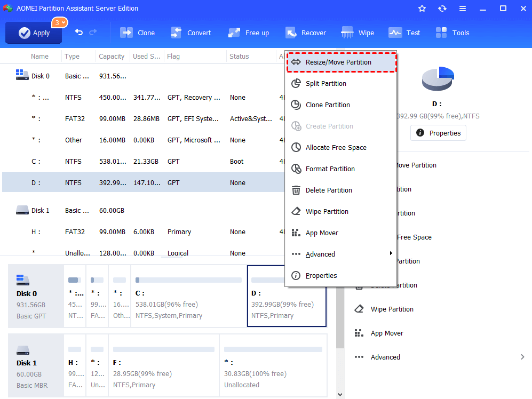Viewport: 532px width, 399px height.
Task: Open the pending operations count badge
Action: pyautogui.click(x=60, y=23)
